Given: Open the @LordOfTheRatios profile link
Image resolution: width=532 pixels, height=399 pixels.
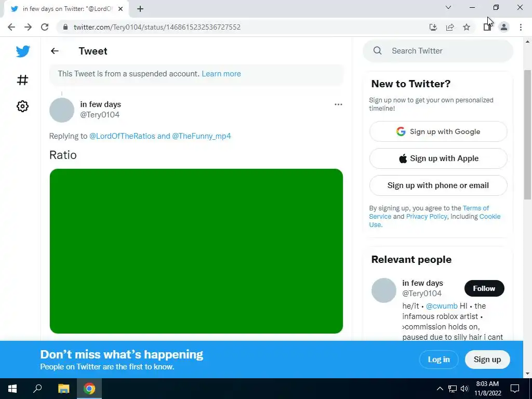Looking at the screenshot, I should (x=122, y=136).
